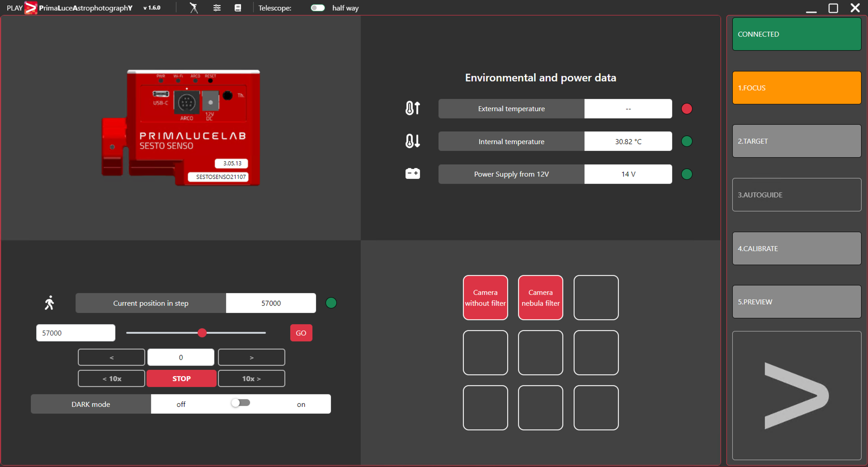Image resolution: width=868 pixels, height=467 pixels.
Task: Click the empty preset slot beside Camera nebula filter
Action: [x=596, y=298]
